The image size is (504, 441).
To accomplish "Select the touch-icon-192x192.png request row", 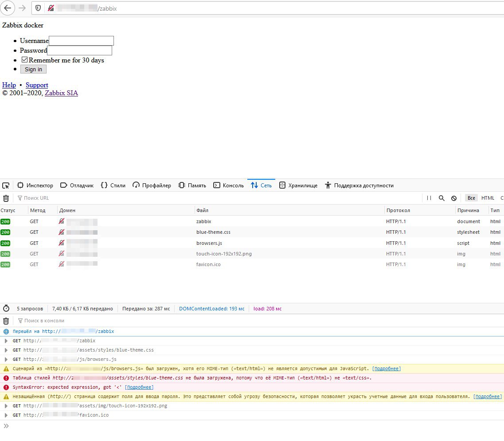I will tap(252, 254).
